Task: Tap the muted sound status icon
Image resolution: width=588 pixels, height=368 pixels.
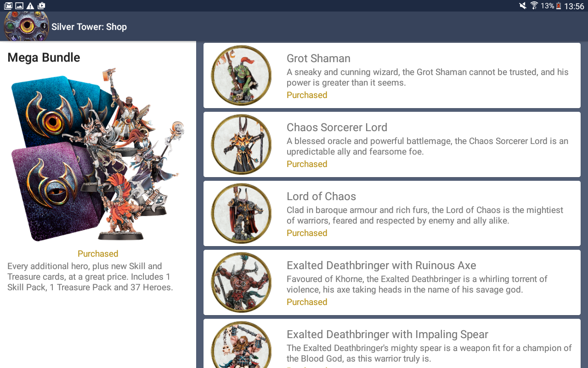Action: [523, 6]
